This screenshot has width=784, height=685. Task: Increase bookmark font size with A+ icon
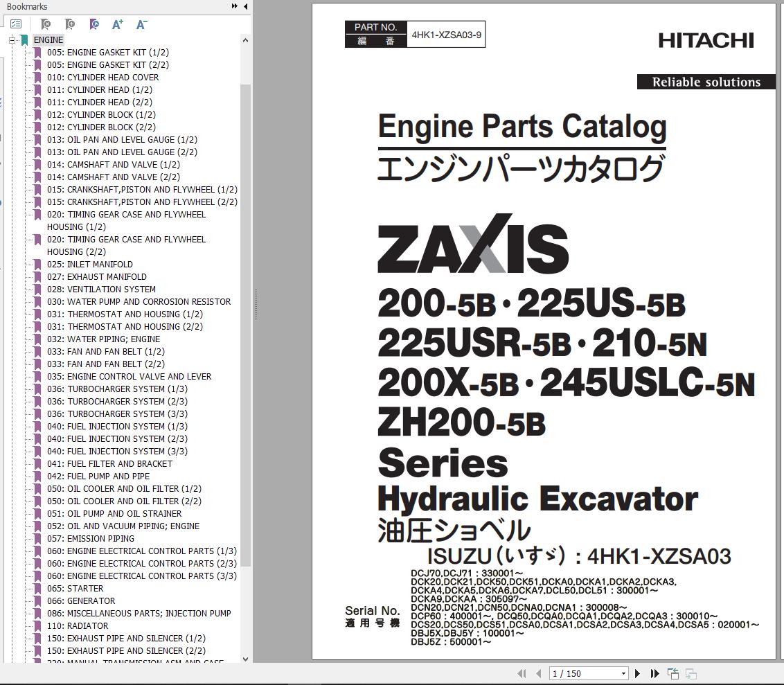118,24
